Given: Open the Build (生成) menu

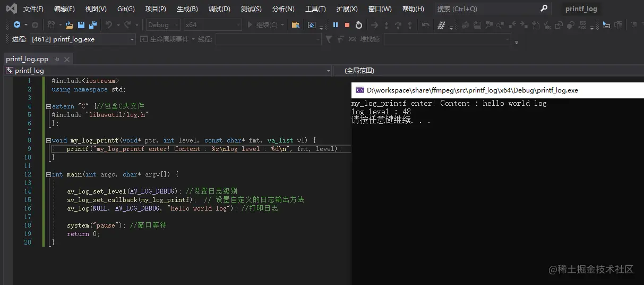Looking at the screenshot, I should (187, 9).
